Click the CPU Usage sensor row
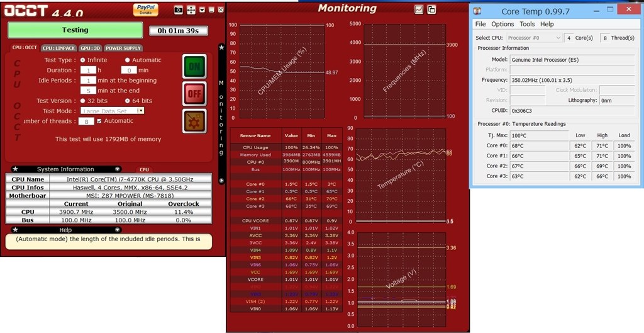Viewport: 644px width, 333px height. [286, 147]
